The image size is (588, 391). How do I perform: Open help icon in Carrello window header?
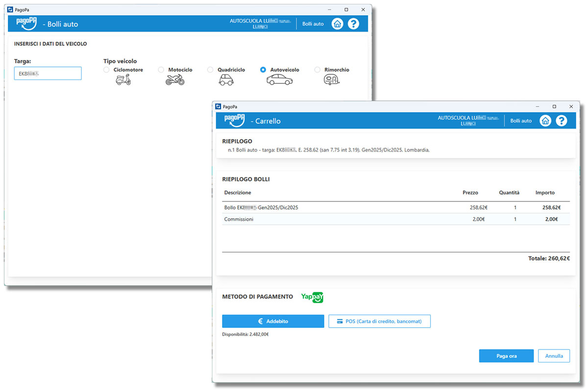click(561, 121)
